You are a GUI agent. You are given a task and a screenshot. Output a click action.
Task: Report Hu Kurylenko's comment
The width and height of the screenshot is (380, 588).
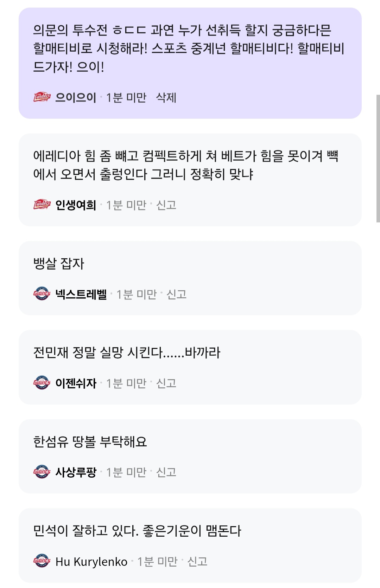197,561
